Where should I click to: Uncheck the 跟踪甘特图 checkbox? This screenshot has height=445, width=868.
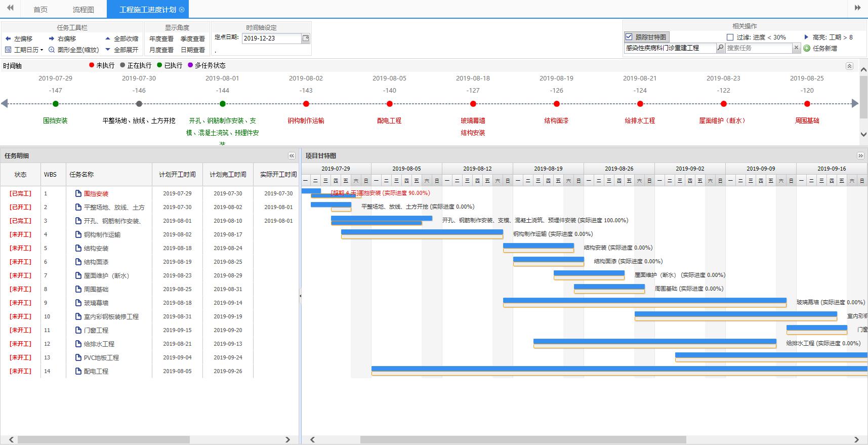coord(629,37)
